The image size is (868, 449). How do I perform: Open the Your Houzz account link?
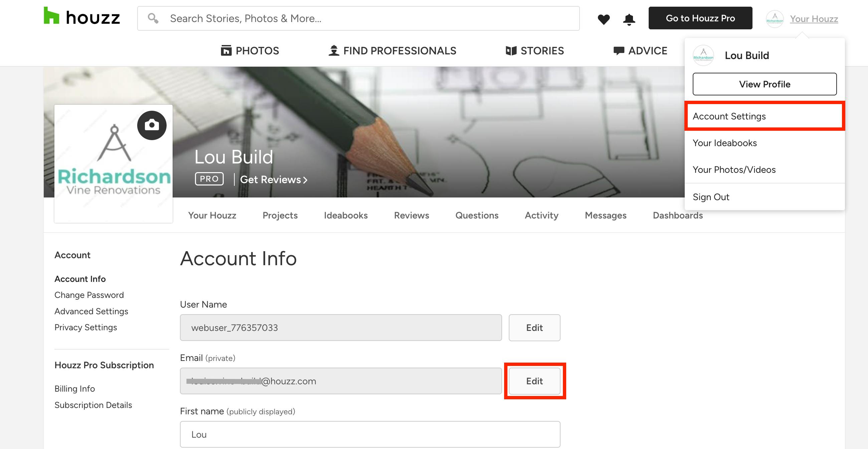pos(814,19)
